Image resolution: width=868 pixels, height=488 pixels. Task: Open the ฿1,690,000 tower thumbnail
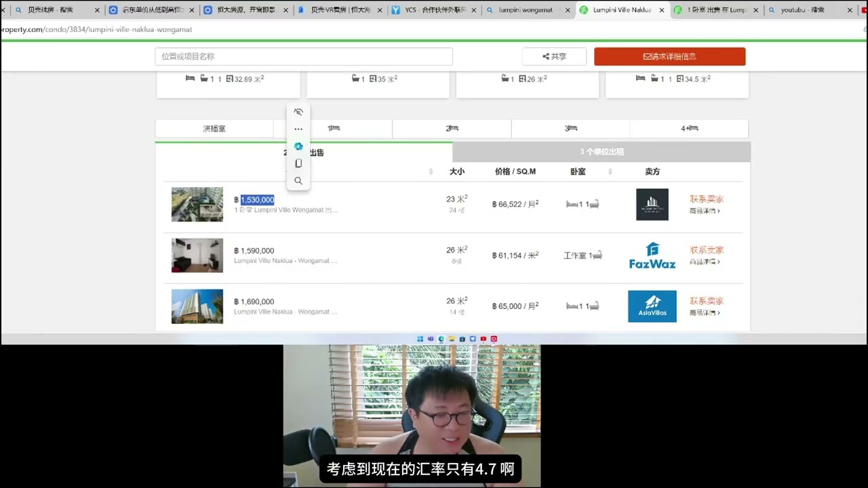click(x=197, y=306)
